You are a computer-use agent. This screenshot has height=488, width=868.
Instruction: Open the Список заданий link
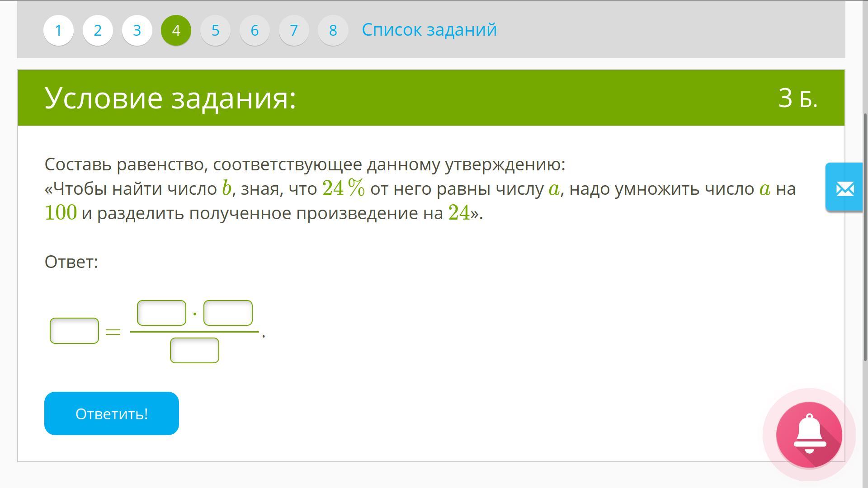[429, 30]
